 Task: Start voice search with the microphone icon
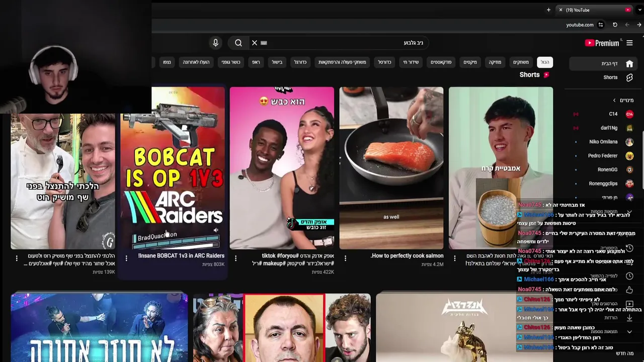(x=215, y=43)
